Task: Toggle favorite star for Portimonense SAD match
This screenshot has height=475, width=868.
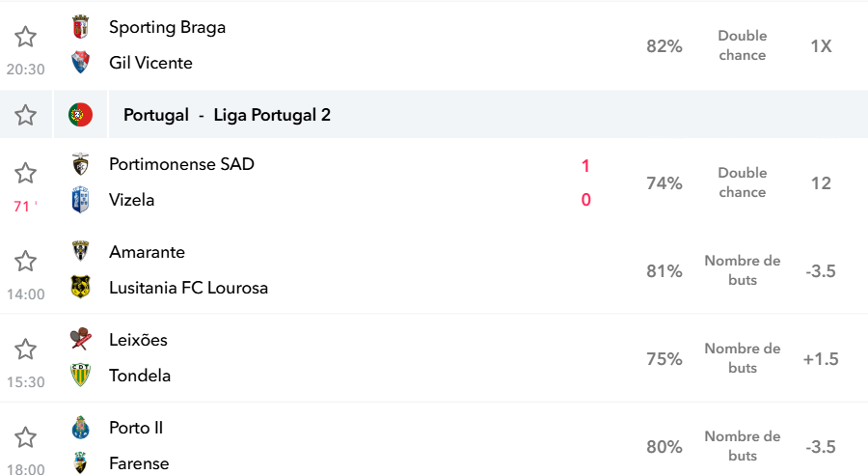Action: pyautogui.click(x=25, y=174)
